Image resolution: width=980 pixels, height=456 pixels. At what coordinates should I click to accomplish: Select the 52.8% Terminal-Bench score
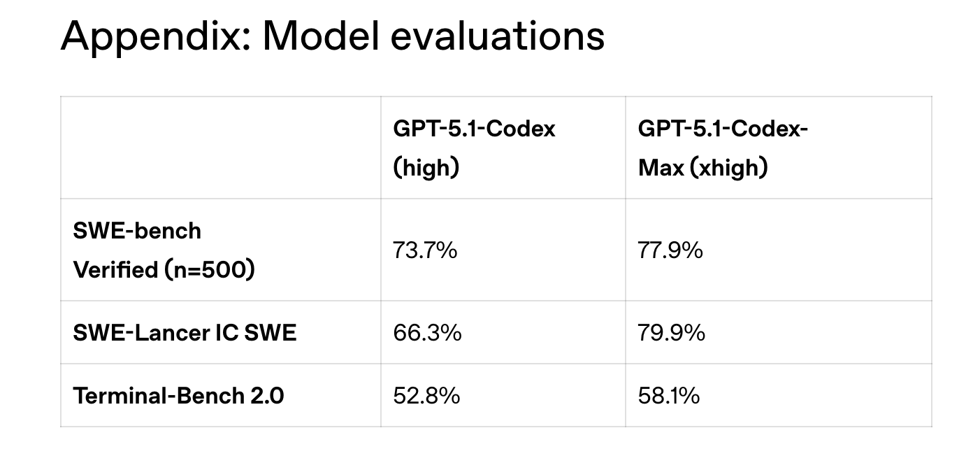[426, 396]
